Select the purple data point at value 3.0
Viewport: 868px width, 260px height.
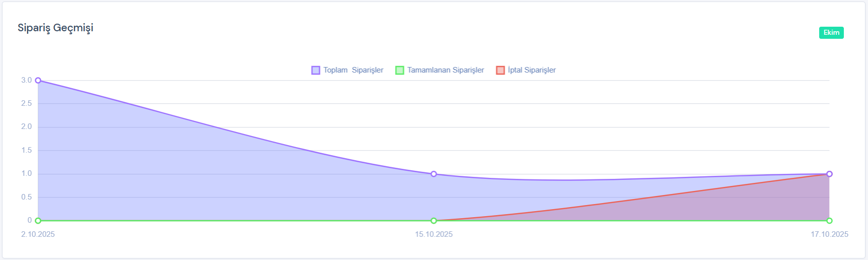pyautogui.click(x=38, y=81)
